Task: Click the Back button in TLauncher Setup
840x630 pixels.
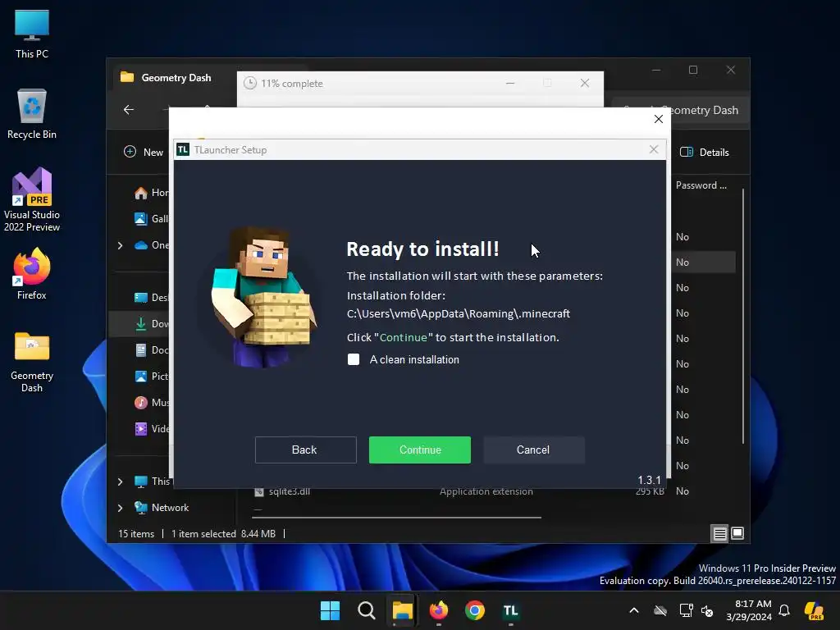Action: (x=305, y=450)
